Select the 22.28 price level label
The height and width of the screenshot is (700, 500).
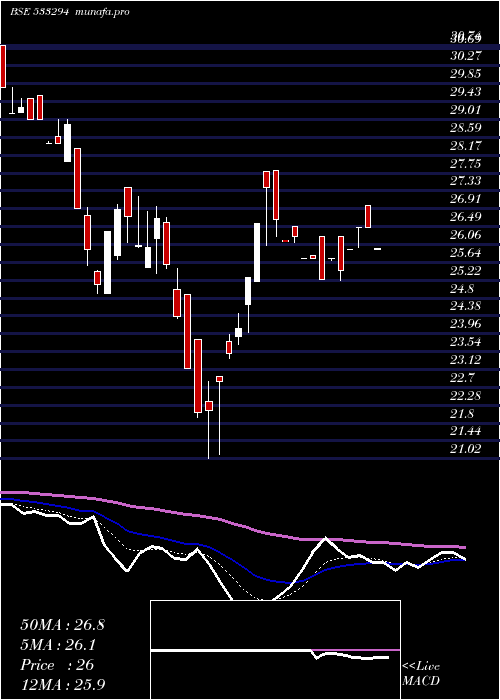(x=466, y=396)
